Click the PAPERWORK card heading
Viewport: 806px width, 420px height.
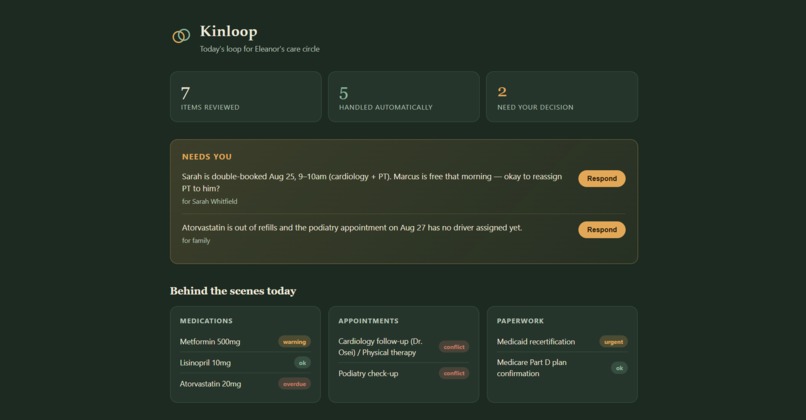[520, 321]
